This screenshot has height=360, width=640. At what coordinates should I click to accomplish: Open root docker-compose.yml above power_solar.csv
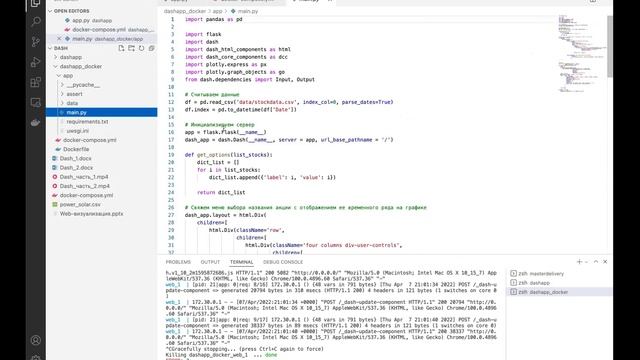point(86,196)
